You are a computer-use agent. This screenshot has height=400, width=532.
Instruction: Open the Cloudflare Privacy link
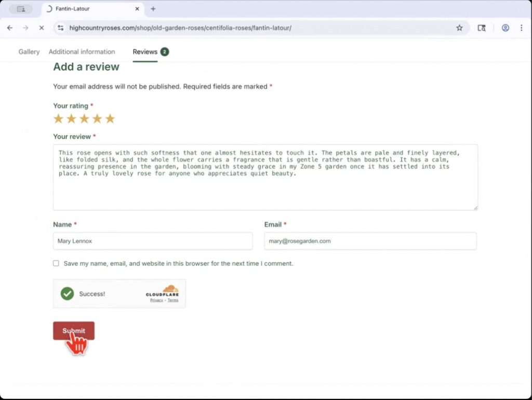coord(156,300)
